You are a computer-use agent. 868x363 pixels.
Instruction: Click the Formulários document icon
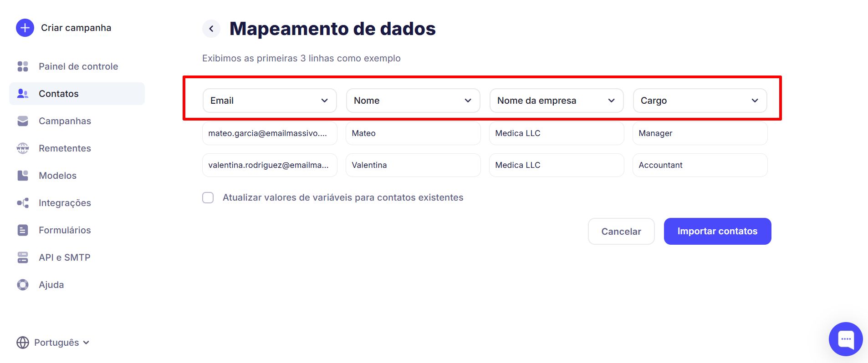coord(23,230)
